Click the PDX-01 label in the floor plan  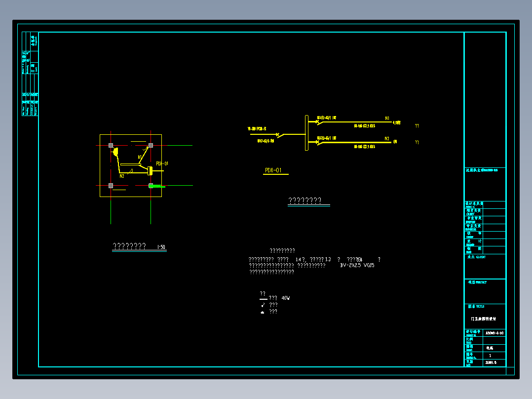pos(162,163)
